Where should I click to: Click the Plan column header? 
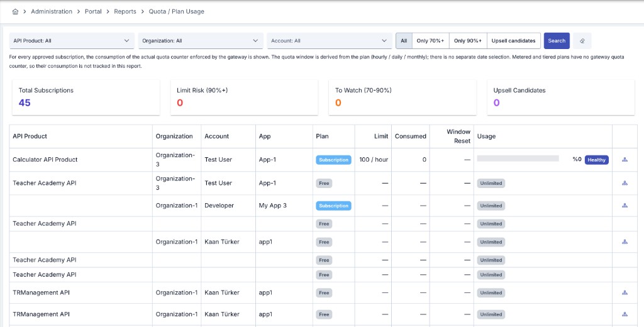coord(333,136)
